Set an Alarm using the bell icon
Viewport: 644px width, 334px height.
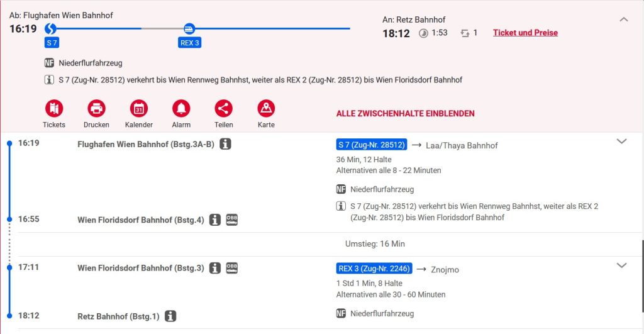pos(181,109)
